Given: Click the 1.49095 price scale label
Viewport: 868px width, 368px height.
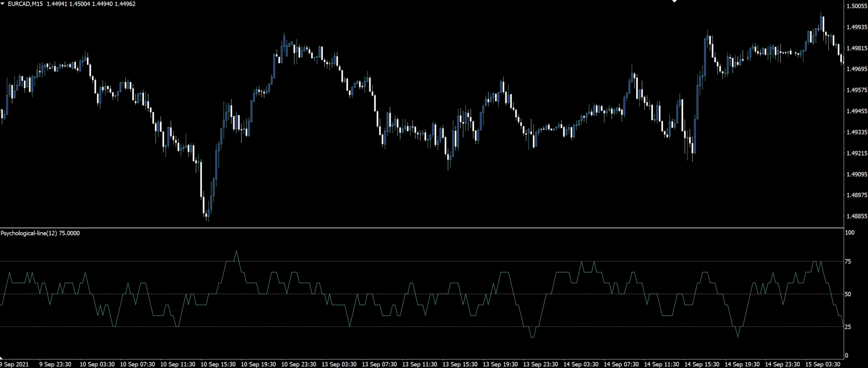Looking at the screenshot, I should [856, 174].
